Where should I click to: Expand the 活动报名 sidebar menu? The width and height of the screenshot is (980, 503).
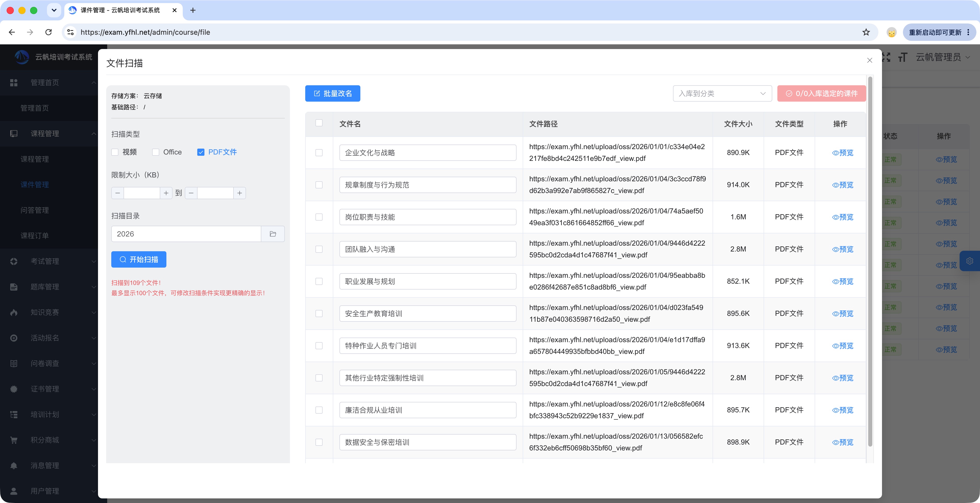point(49,338)
